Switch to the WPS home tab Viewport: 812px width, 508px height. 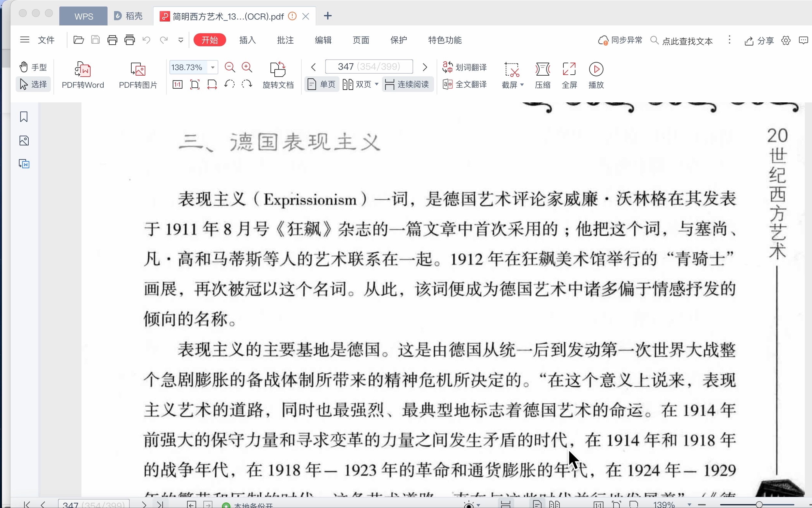pos(84,16)
